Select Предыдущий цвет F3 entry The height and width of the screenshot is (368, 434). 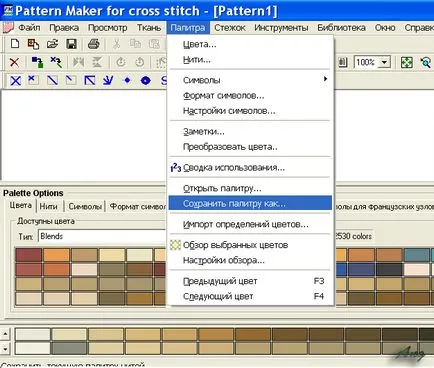(250, 281)
